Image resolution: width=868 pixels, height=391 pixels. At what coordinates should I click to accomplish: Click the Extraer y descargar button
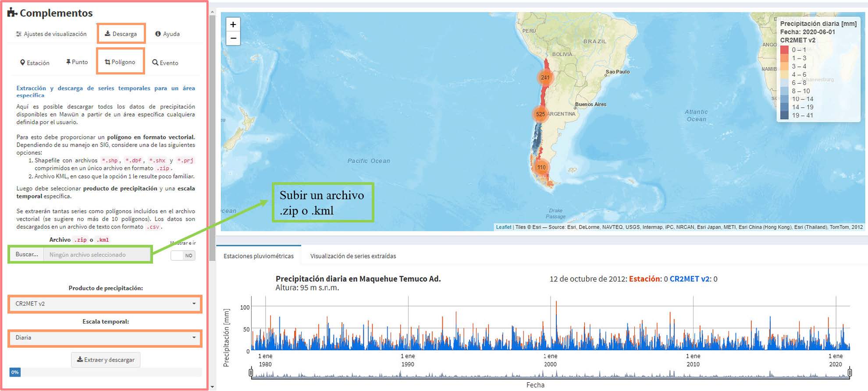click(x=106, y=360)
